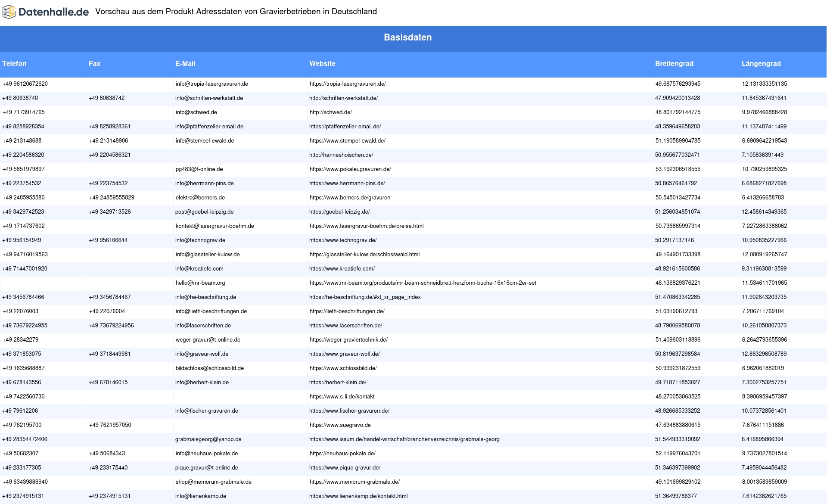Select email kontakt@lasergravur-boehm.de
This screenshot has width=827, height=504.
click(x=215, y=226)
